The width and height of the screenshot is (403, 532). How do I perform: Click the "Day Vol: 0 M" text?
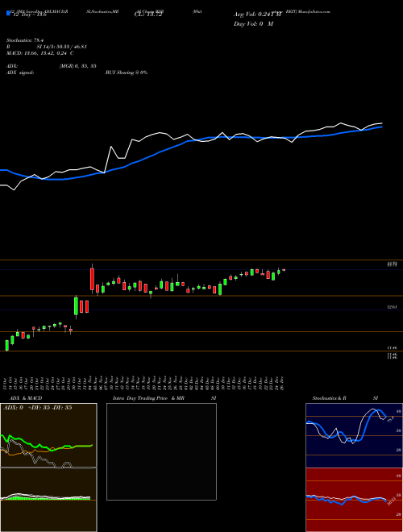(253, 23)
